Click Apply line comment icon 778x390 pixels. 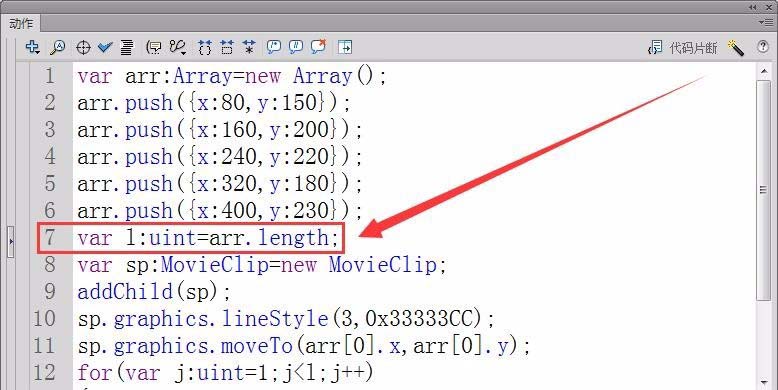[296, 47]
